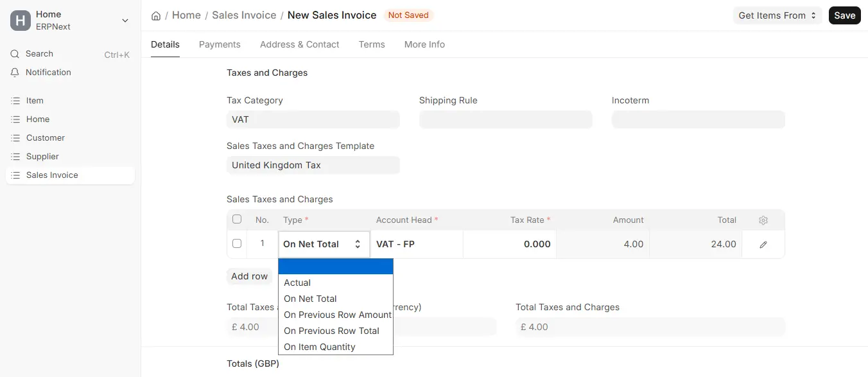Click the Totals (GBP) section heading
Screen dimensions: 868x377
pos(253,364)
